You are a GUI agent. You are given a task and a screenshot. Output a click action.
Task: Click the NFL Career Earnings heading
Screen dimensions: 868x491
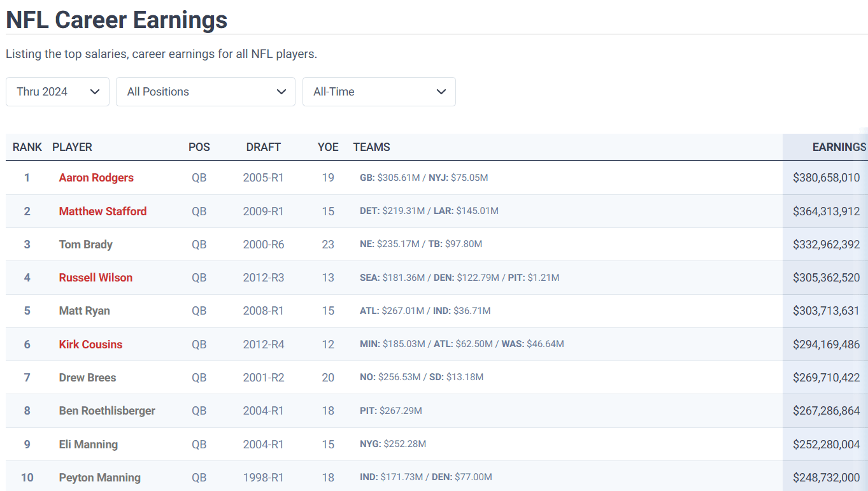point(117,20)
